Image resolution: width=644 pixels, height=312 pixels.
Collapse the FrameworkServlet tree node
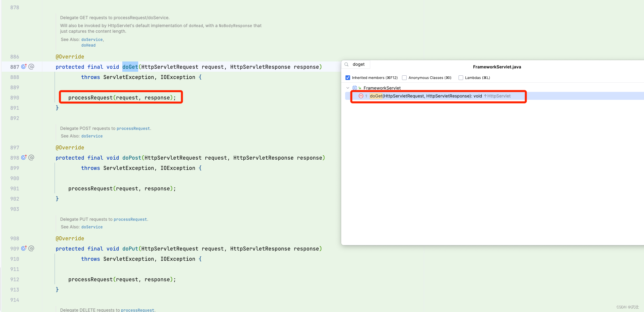(348, 88)
